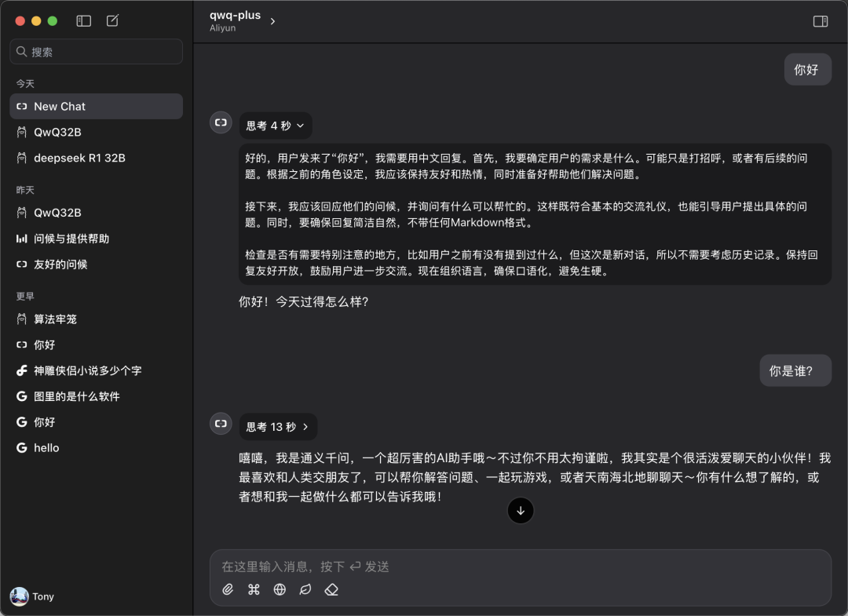
Task: Start a new chat with the compose icon
Action: pyautogui.click(x=112, y=20)
